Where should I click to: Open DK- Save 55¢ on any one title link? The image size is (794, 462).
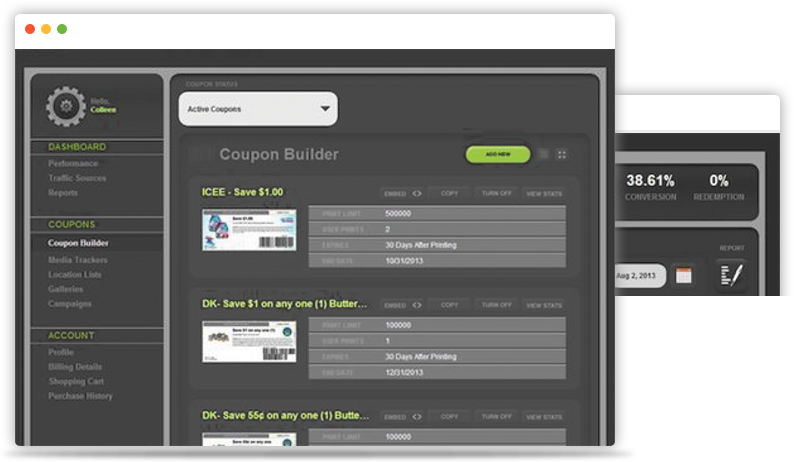(286, 415)
